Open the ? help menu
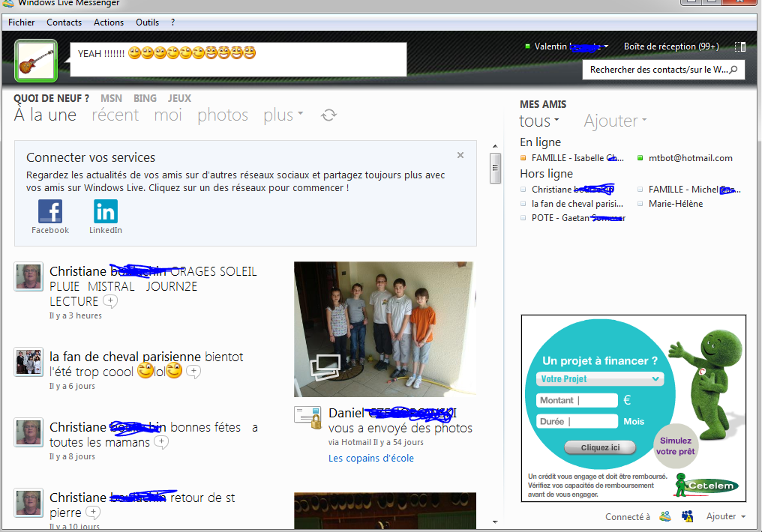762x532 pixels. (x=173, y=22)
